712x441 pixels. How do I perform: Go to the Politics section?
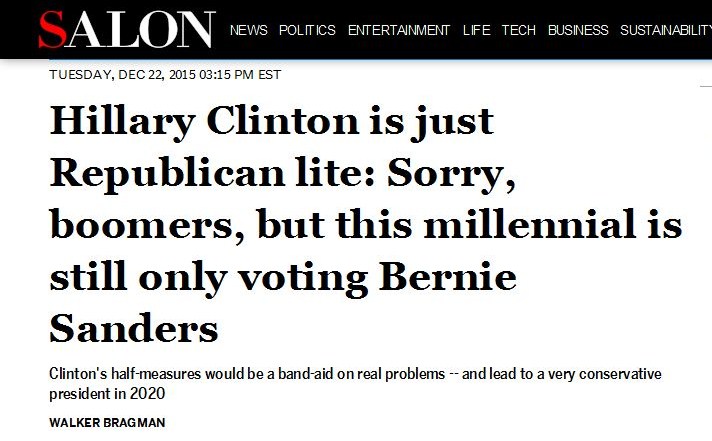pyautogui.click(x=307, y=30)
